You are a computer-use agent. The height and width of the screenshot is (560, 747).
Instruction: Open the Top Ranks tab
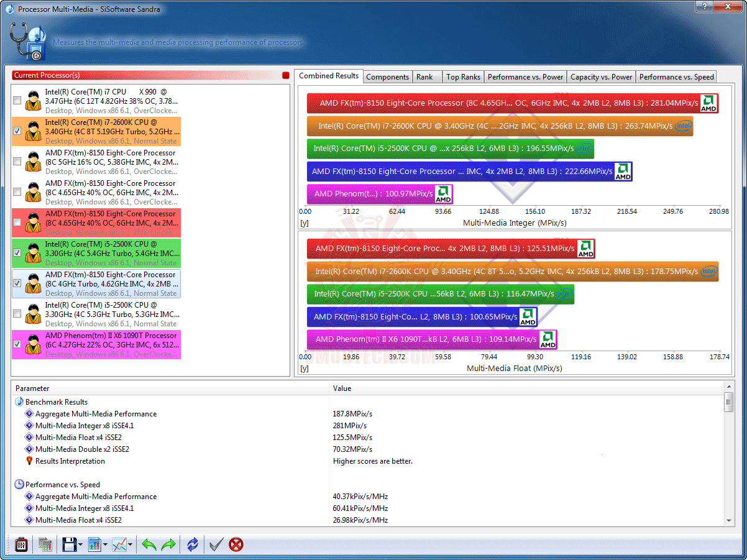tap(463, 77)
